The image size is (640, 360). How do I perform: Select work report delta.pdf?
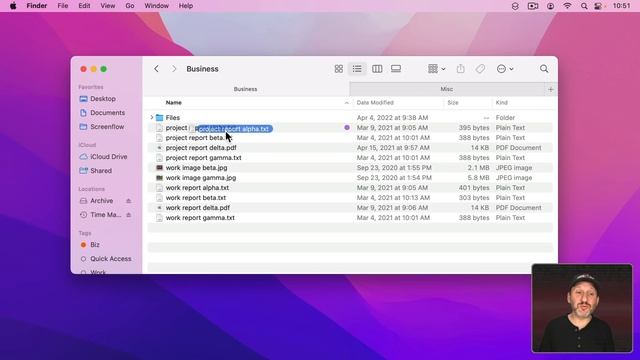[350, 208]
